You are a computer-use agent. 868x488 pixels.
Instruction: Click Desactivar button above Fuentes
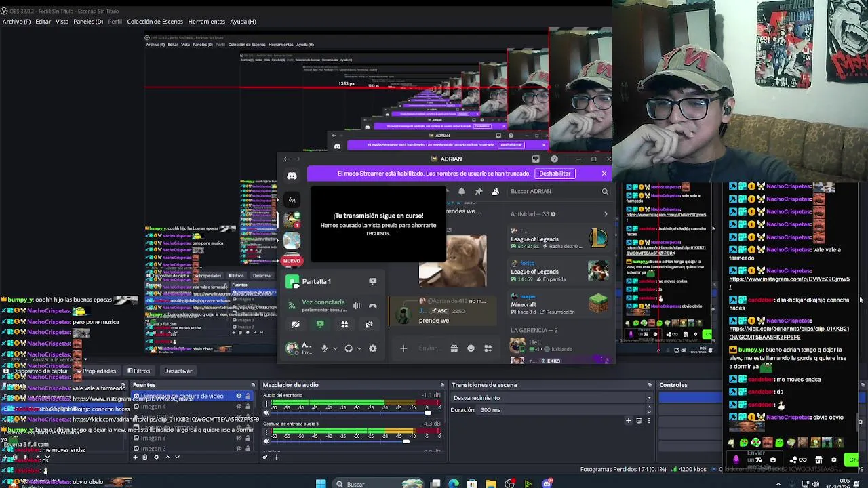[178, 371]
